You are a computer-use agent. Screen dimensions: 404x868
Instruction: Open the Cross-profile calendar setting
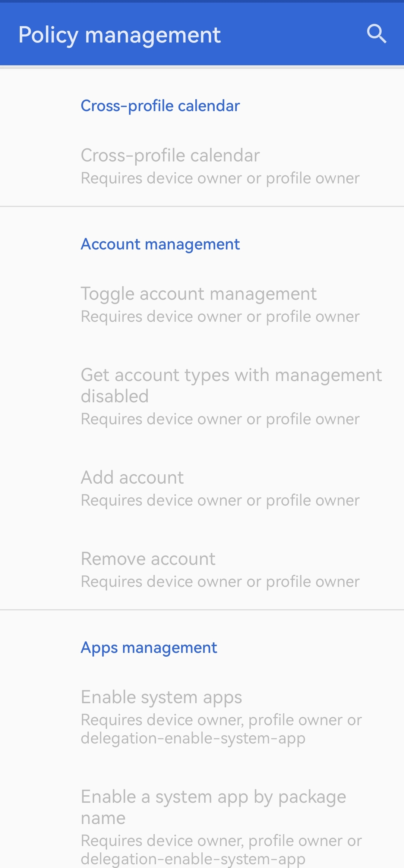coord(170,155)
